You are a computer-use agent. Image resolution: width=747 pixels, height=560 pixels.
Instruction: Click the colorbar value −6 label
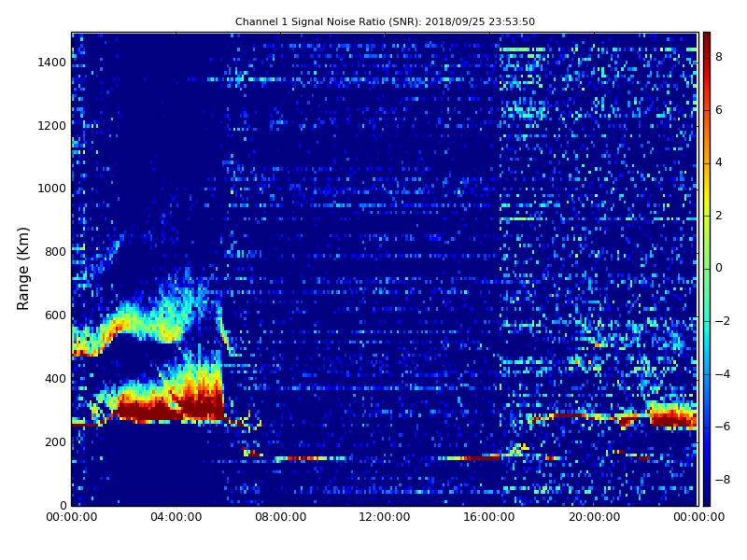pyautogui.click(x=723, y=427)
